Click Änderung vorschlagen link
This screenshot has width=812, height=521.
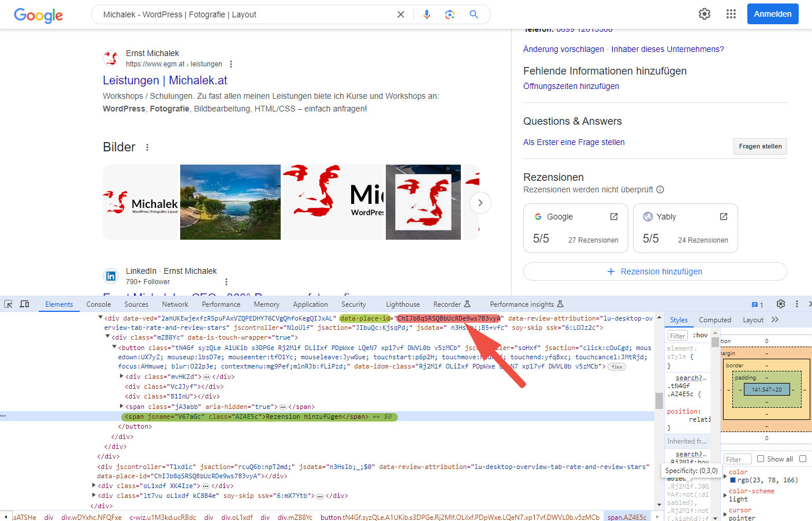564,49
